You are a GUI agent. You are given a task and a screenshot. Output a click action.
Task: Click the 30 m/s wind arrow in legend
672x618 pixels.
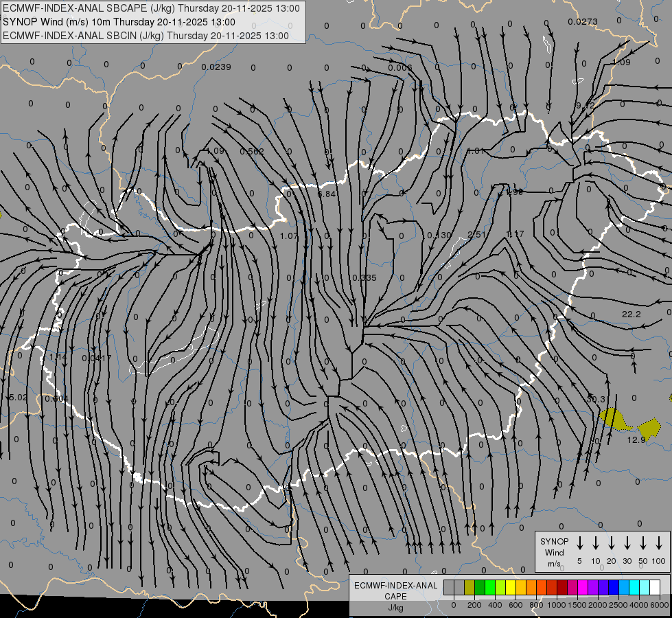tap(627, 542)
